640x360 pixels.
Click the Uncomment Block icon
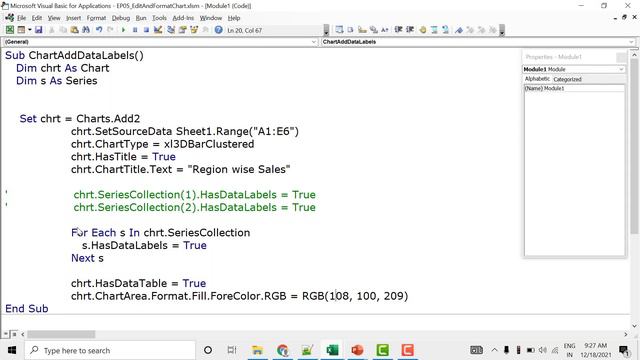tap(445, 30)
